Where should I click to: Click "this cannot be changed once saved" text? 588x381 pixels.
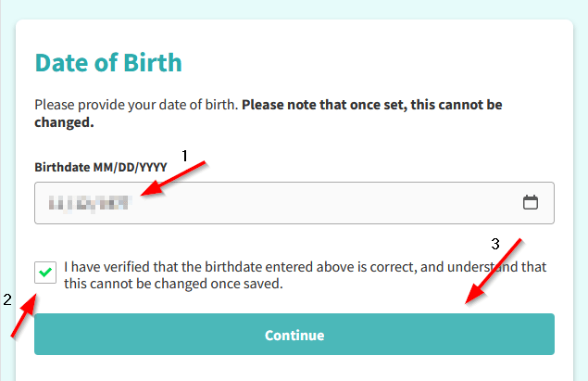click(173, 284)
